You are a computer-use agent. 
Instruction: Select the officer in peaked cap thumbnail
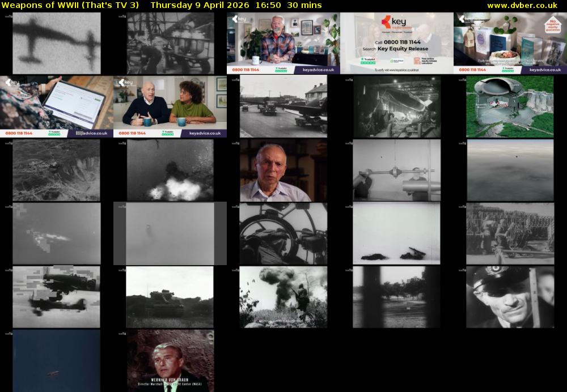click(x=510, y=297)
